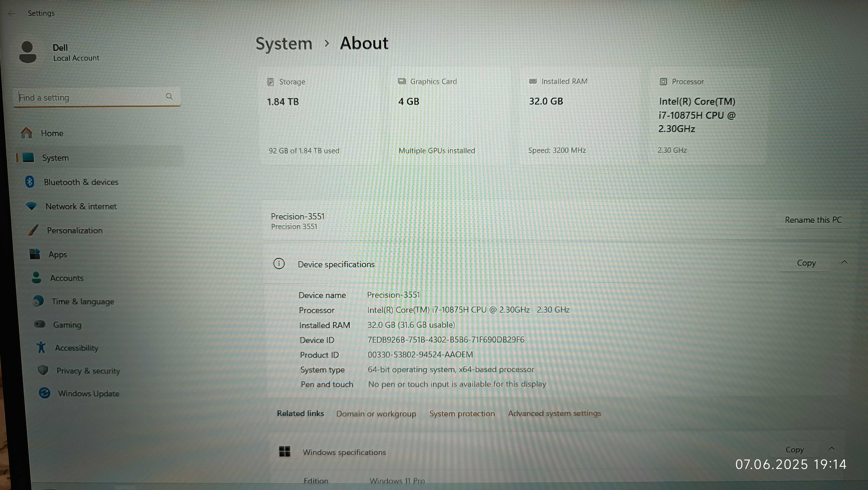
Task: Open Advanced system settings link
Action: click(x=554, y=413)
